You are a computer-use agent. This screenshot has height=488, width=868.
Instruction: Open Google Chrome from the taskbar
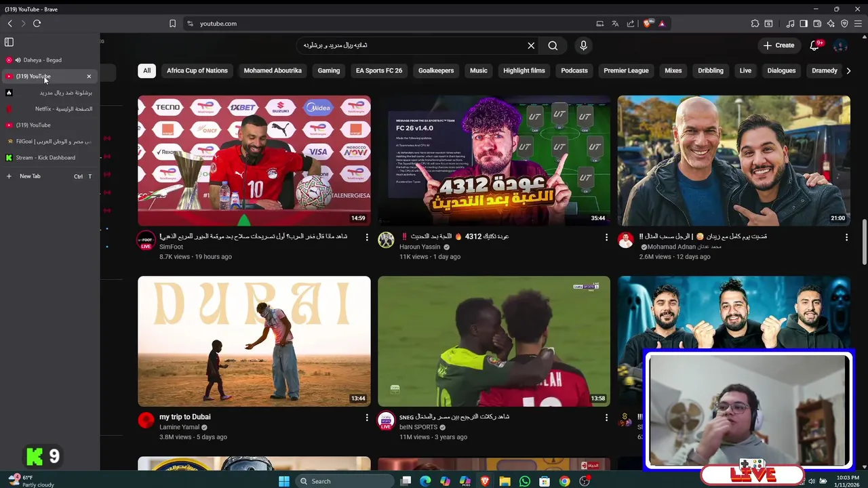click(x=564, y=481)
